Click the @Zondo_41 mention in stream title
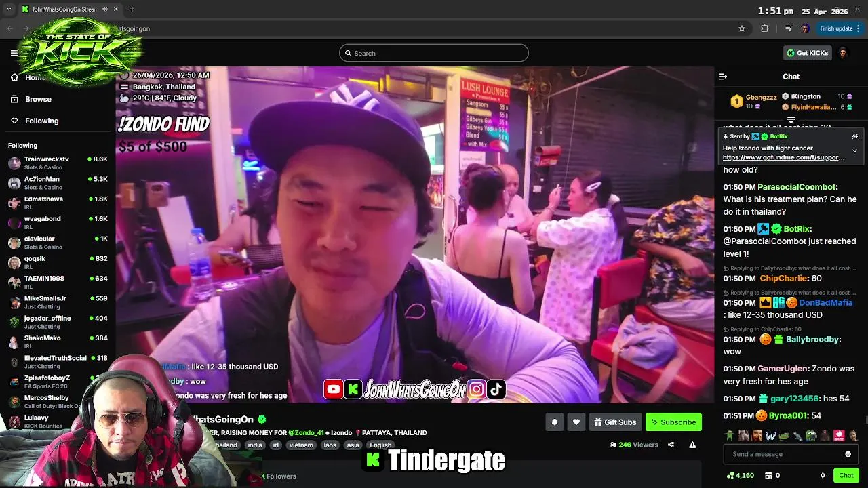 point(306,432)
